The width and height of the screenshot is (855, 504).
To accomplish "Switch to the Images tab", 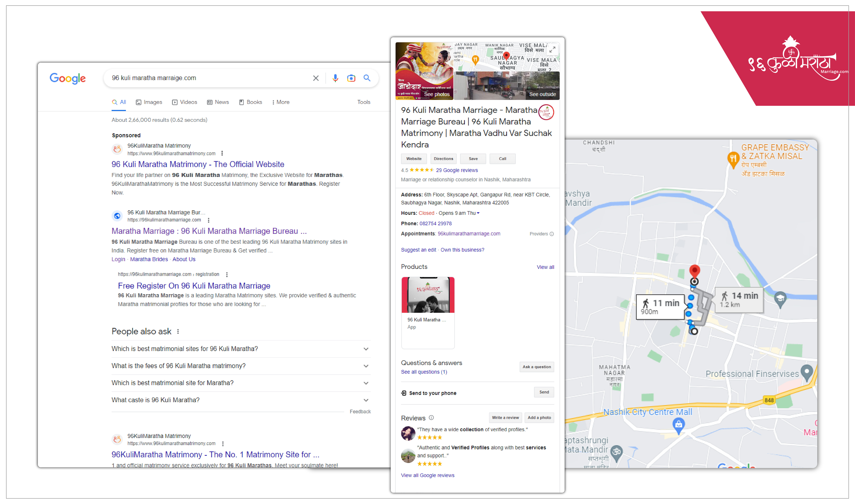I will [149, 102].
